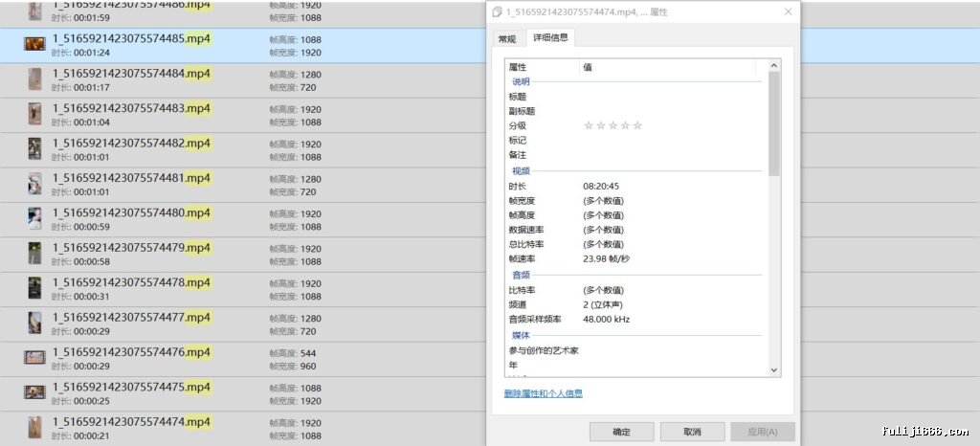Click thumbnail of file ending 574476.mp4
Viewport: 980px width, 446px height.
tap(34, 358)
